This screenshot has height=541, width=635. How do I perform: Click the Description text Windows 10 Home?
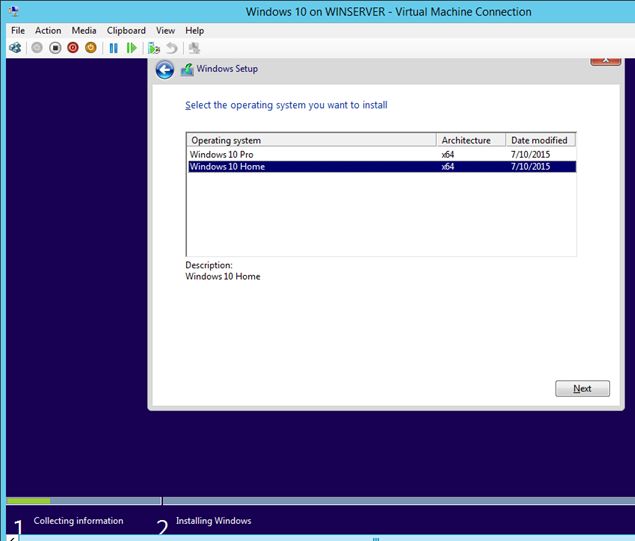[223, 277]
